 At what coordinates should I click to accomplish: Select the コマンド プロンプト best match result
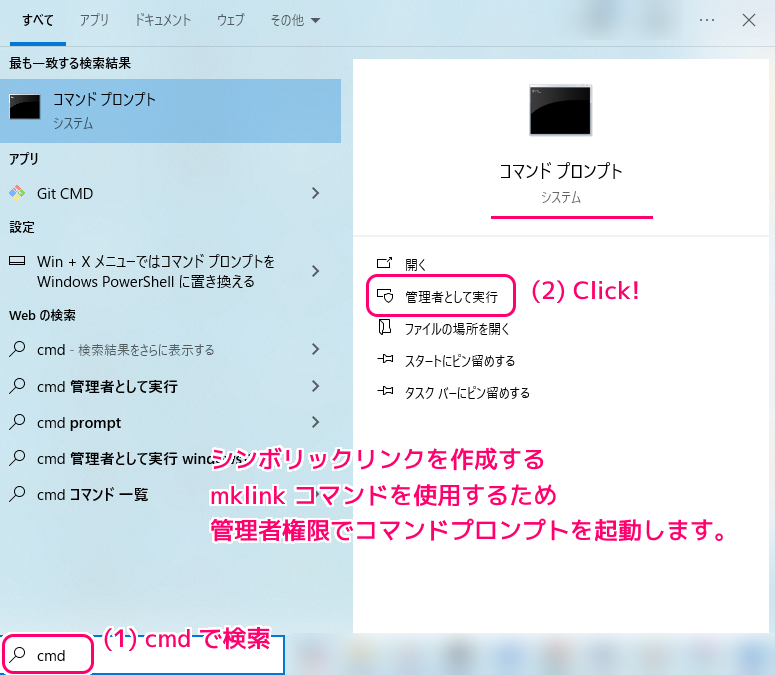[171, 111]
